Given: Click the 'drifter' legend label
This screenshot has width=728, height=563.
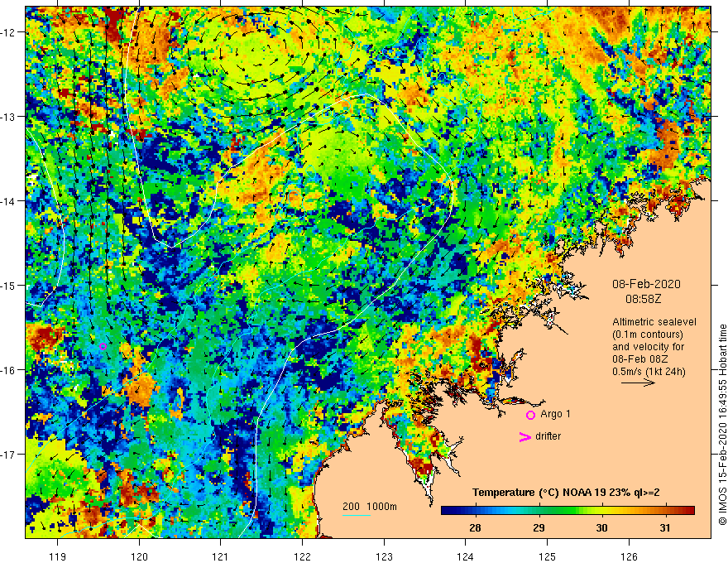Looking at the screenshot, I should tap(548, 436).
